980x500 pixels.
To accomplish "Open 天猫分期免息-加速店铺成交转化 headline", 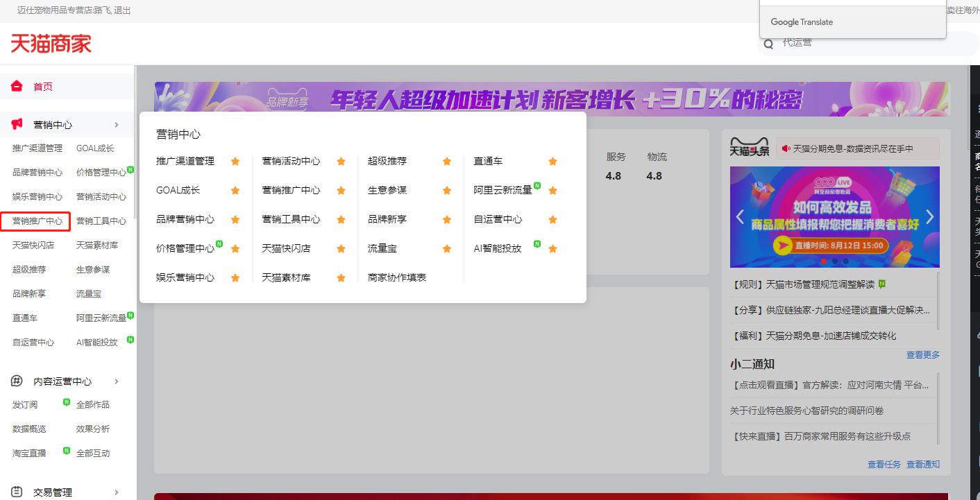I will (815, 336).
